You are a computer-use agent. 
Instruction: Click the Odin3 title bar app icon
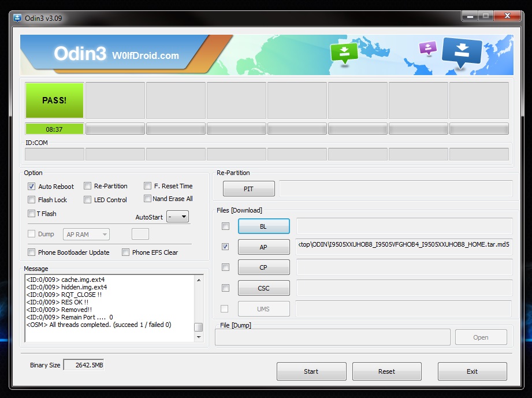point(17,18)
